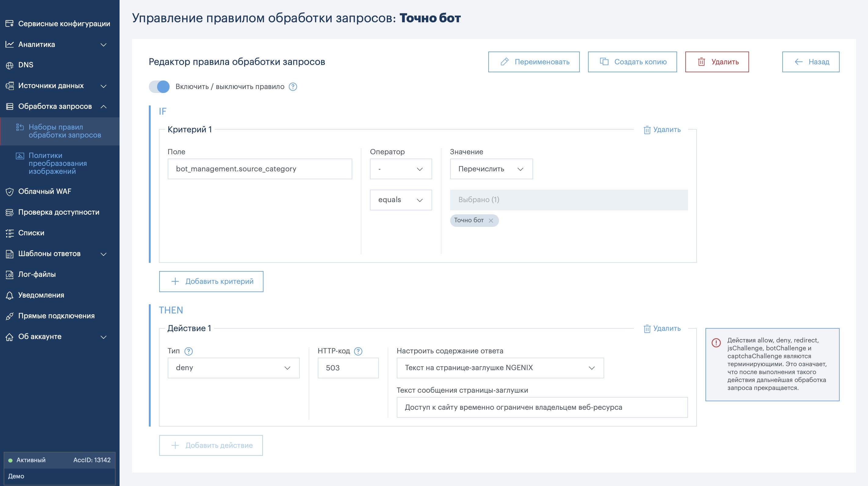868x486 pixels.
Task: Click the HTTP-код 503 input field
Action: pyautogui.click(x=348, y=368)
